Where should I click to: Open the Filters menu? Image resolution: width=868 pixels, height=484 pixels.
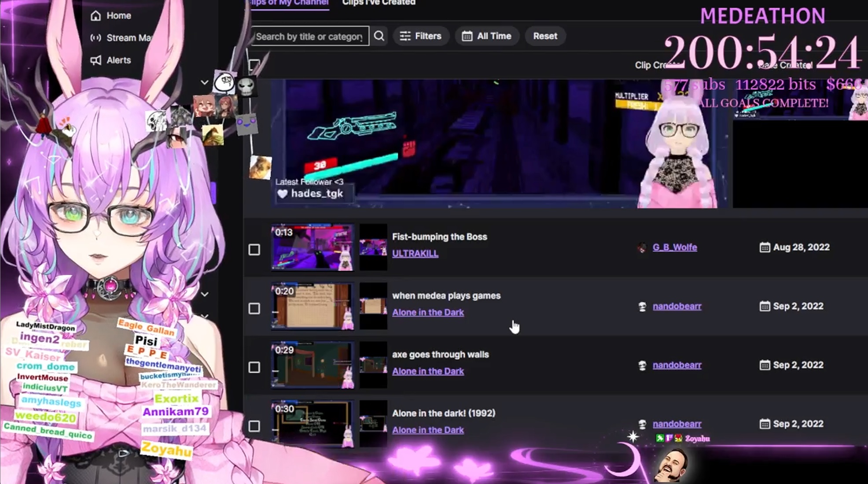pyautogui.click(x=420, y=36)
